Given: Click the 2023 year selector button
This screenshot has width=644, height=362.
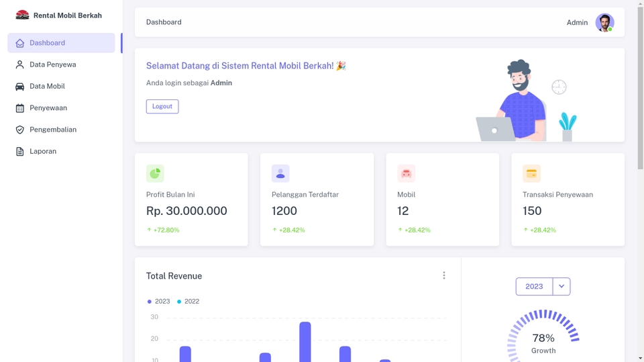Looking at the screenshot, I should pos(534,286).
